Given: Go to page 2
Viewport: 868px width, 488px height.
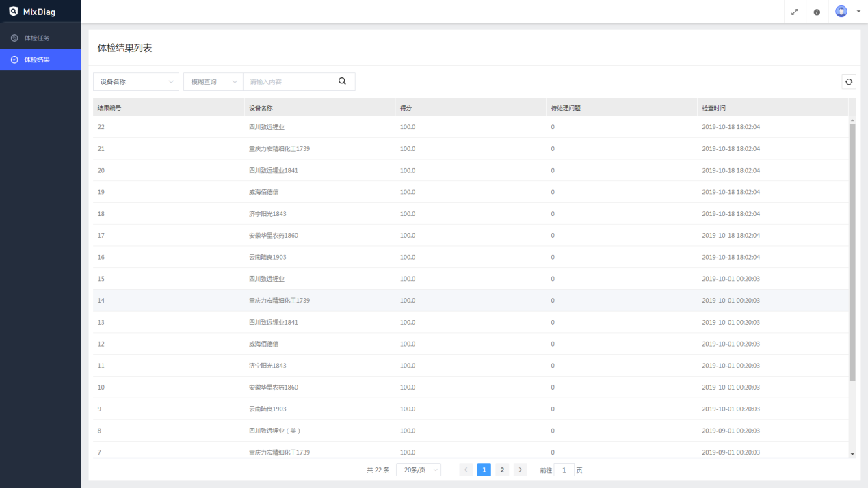Looking at the screenshot, I should click(502, 470).
